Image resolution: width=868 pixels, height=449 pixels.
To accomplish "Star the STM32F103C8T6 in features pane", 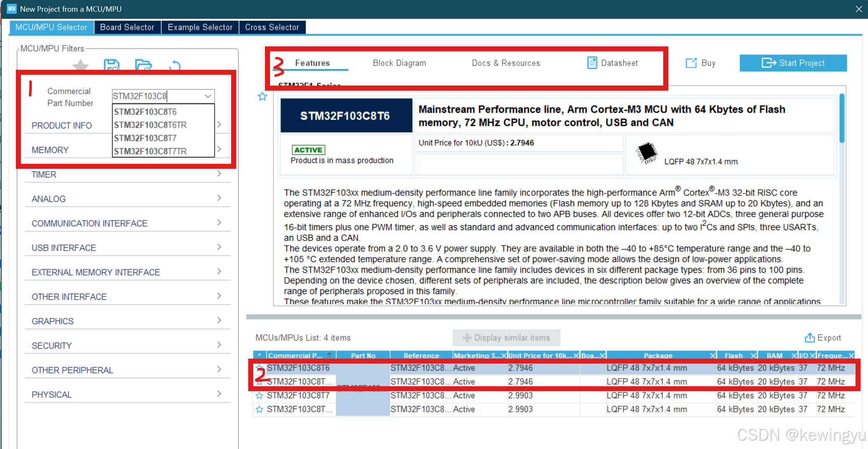I will [x=262, y=97].
